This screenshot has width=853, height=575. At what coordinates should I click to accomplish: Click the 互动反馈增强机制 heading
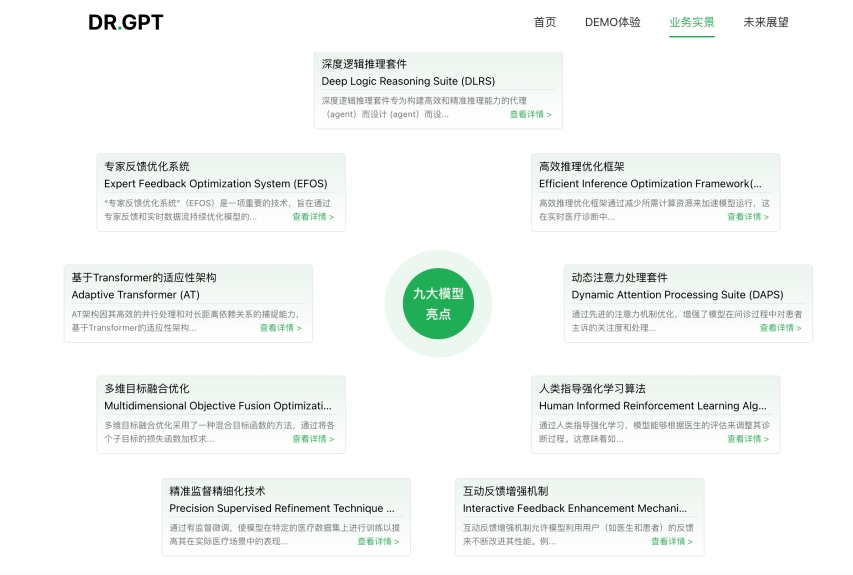coord(505,491)
